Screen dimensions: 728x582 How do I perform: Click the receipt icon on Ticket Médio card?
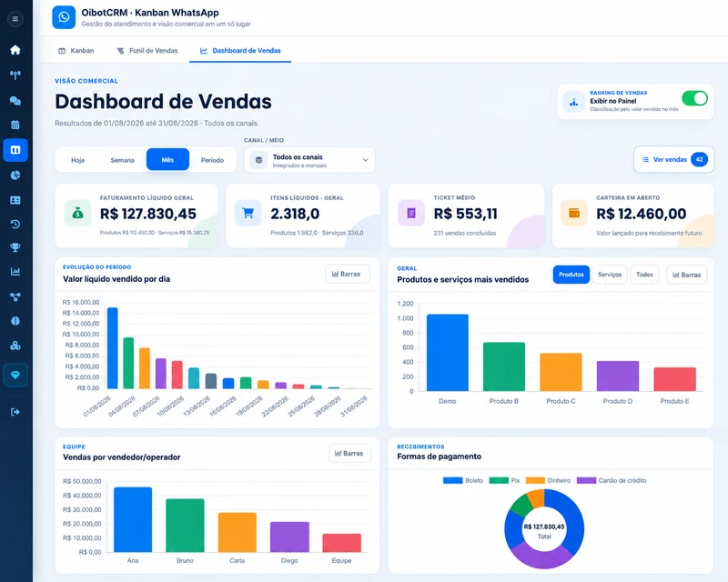point(411,213)
